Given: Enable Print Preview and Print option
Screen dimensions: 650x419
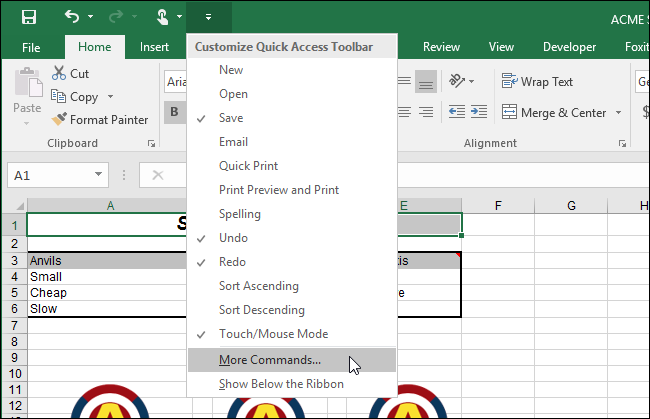Looking at the screenshot, I should coord(292,190).
